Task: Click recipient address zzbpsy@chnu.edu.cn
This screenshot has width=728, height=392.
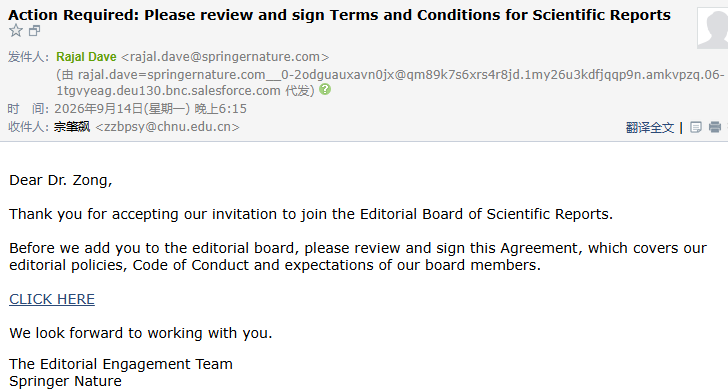Action: pos(168,127)
